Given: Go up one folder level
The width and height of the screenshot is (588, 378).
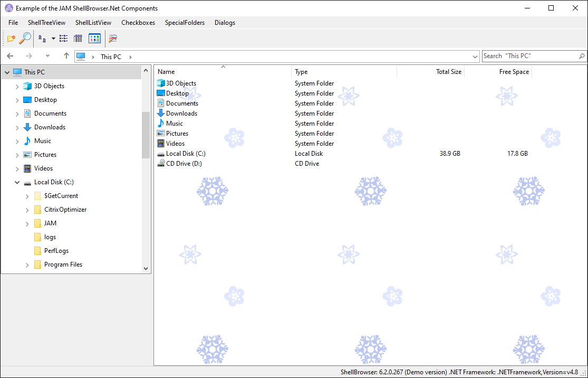Looking at the screenshot, I should tap(66, 56).
